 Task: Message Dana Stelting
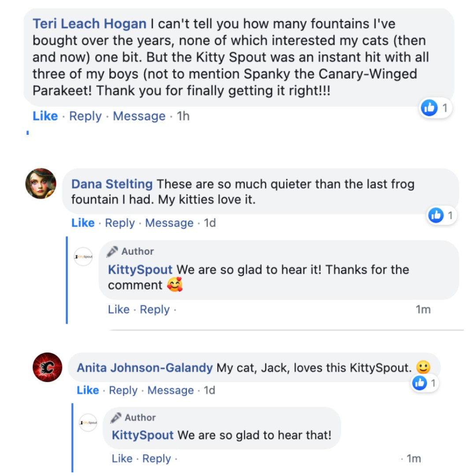pyautogui.click(x=169, y=223)
